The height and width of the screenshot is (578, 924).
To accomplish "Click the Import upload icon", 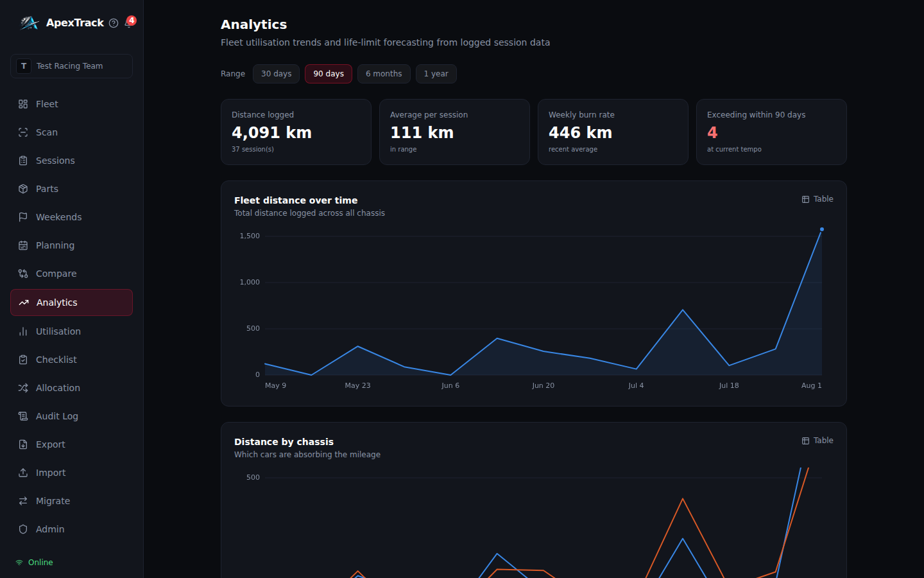I will (23, 473).
